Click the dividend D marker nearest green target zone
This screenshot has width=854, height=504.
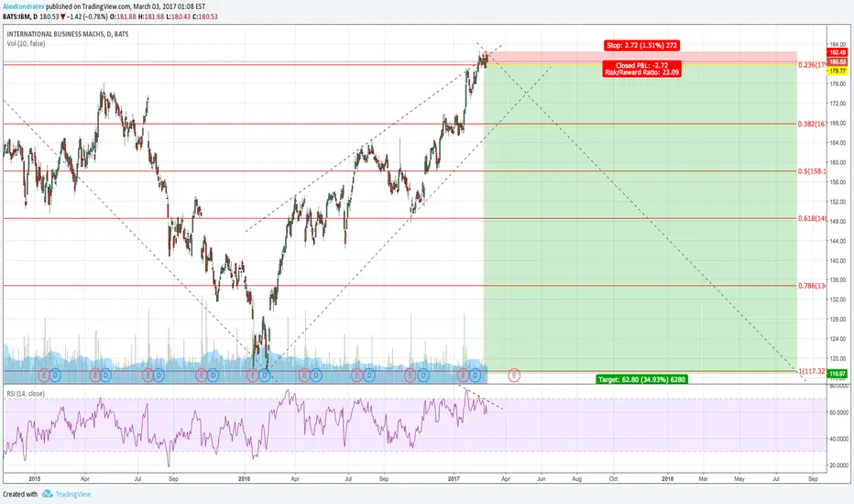point(476,375)
